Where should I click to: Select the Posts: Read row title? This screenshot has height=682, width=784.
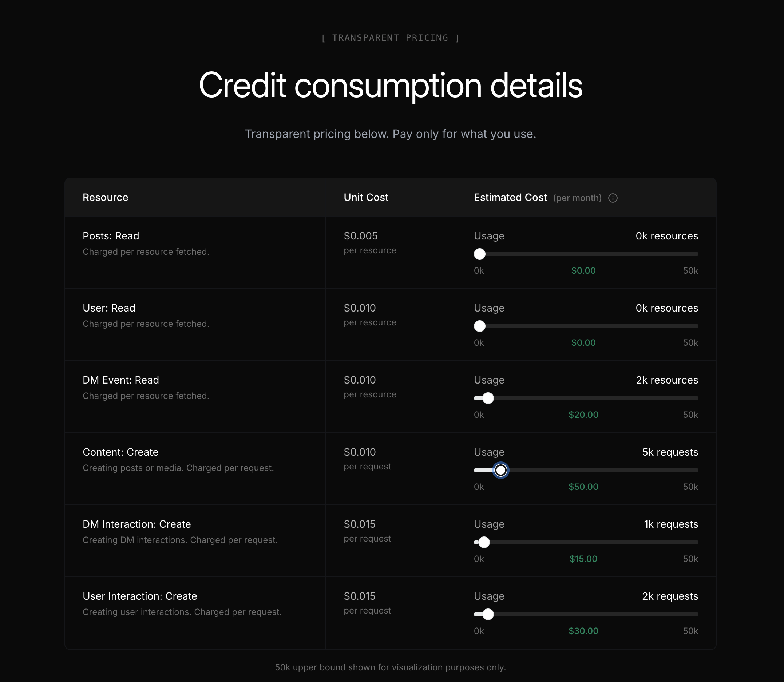tap(111, 236)
